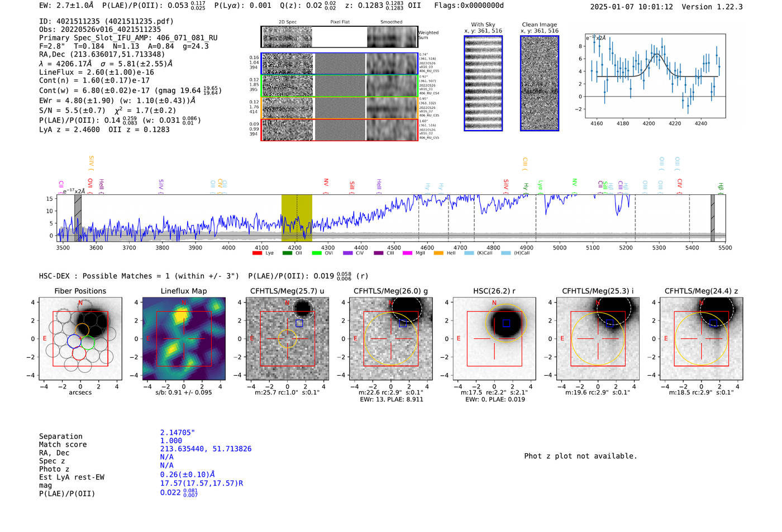Select the S/N = 5.5(±0.7) value

[72, 110]
